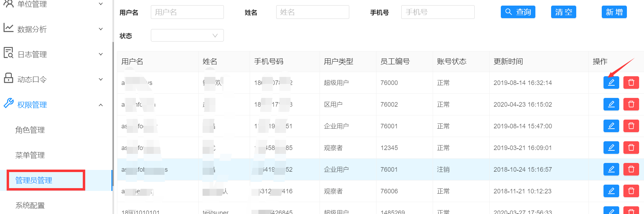Open 菜单管理 in the sidebar

tap(30, 155)
